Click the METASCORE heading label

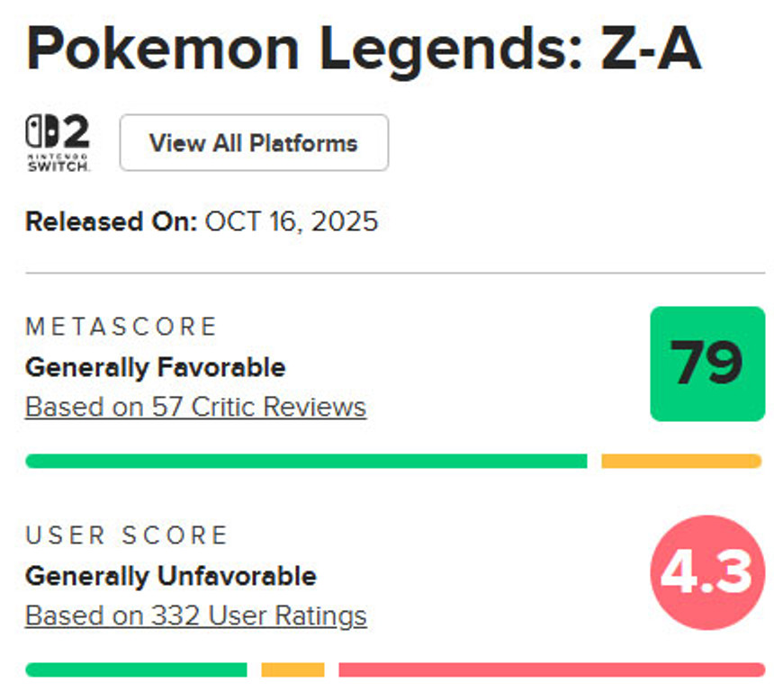click(121, 327)
